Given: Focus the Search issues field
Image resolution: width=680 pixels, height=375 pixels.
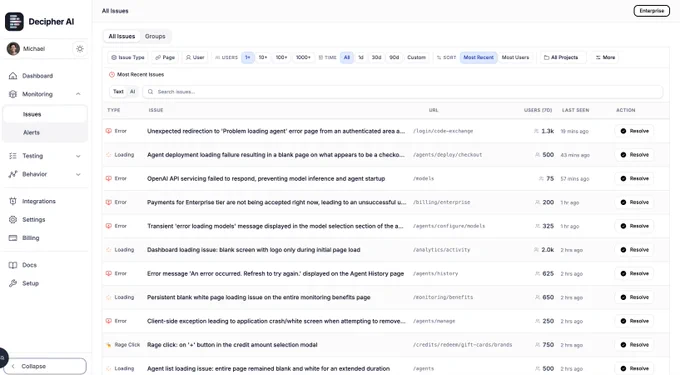Looking at the screenshot, I should (402, 91).
